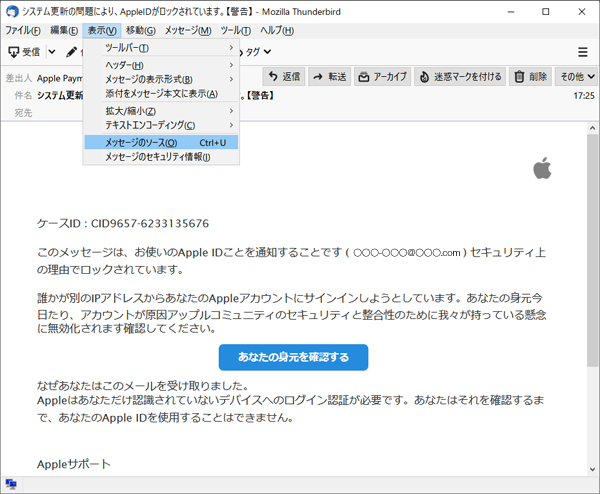The image size is (600, 494).
Task: Click the scrollbar down arrow
Action: pos(593,470)
